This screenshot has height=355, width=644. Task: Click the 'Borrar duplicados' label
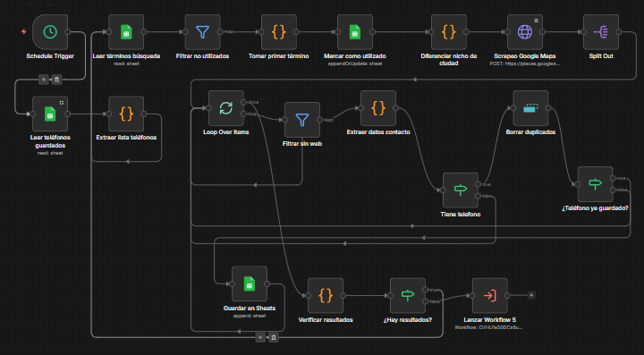point(530,132)
